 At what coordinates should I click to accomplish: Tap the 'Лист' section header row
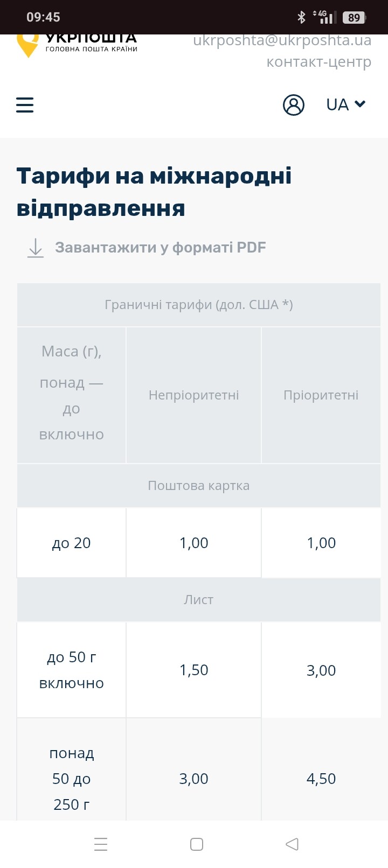pyautogui.click(x=198, y=600)
